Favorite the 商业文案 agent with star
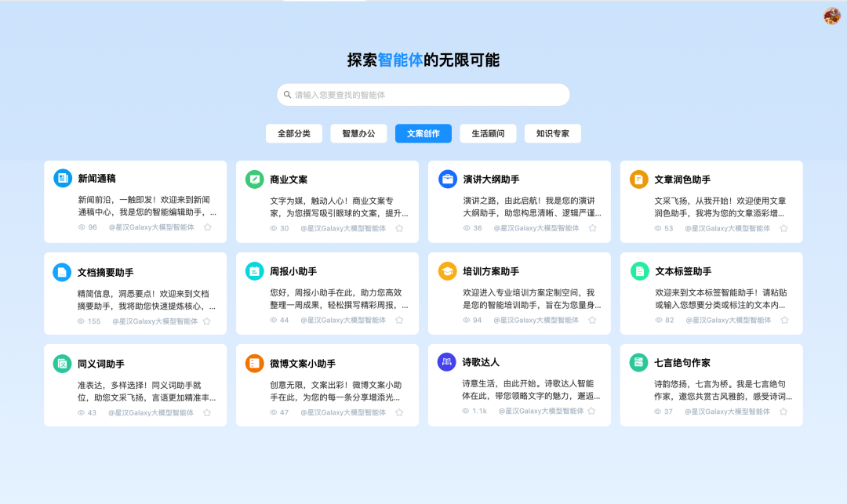This screenshot has width=847, height=504. (399, 228)
